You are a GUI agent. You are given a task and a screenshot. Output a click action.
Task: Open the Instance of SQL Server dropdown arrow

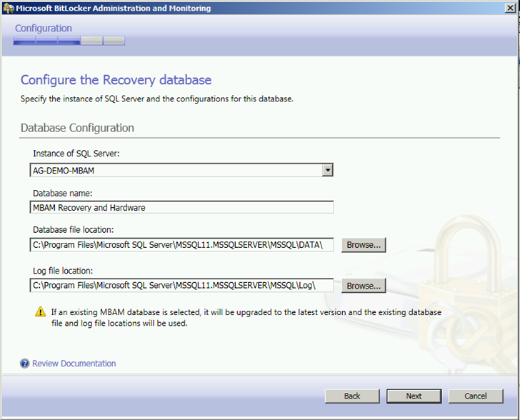point(328,170)
